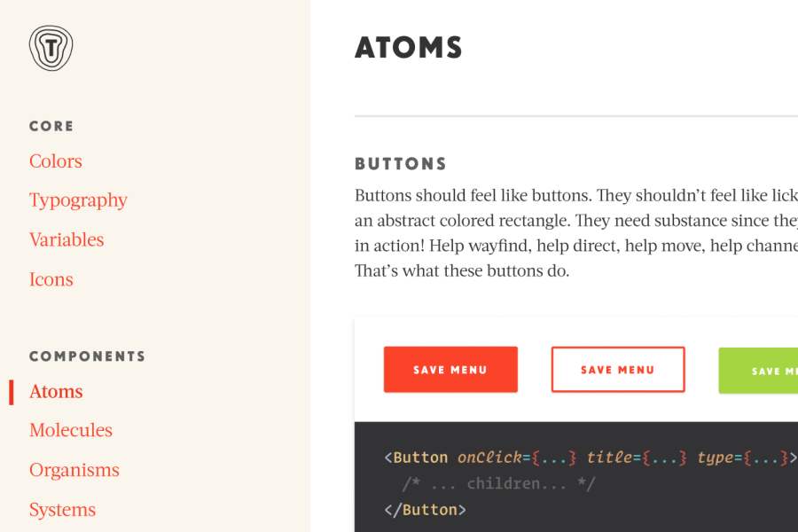Click the closing Button tag in code
798x532 pixels.
425,510
